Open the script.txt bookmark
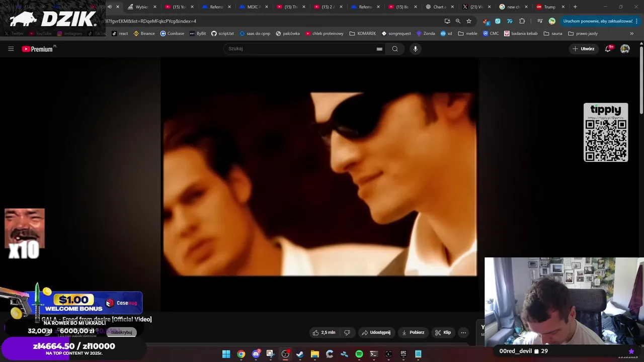Image resolution: width=644 pixels, height=362 pixels. click(x=222, y=34)
